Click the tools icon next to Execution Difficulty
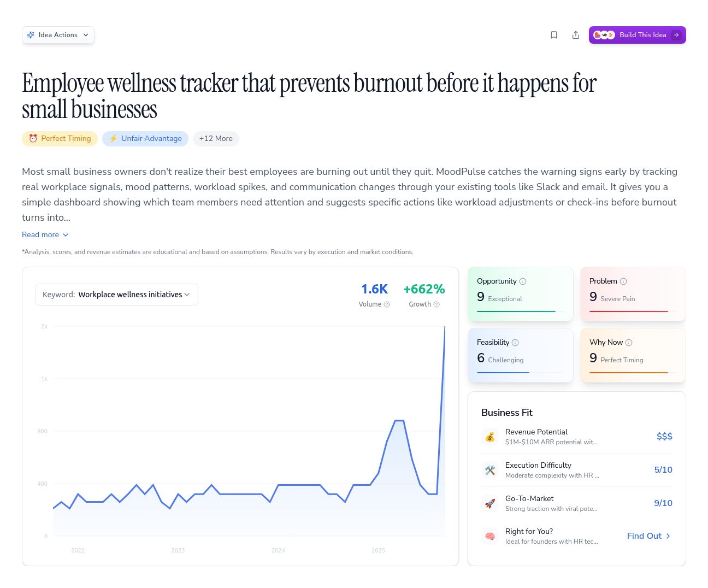Image resolution: width=708 pixels, height=588 pixels. (x=490, y=470)
